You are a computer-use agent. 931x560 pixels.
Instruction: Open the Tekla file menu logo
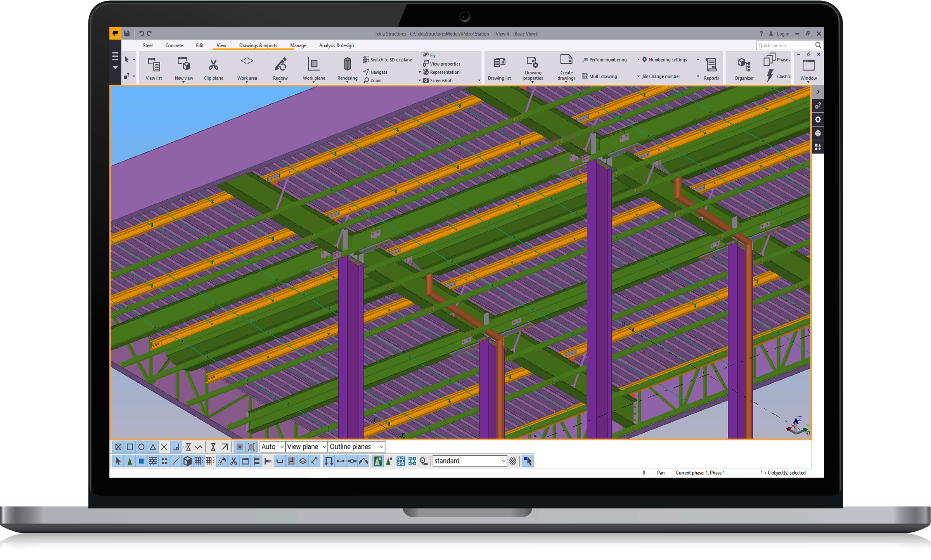click(115, 33)
